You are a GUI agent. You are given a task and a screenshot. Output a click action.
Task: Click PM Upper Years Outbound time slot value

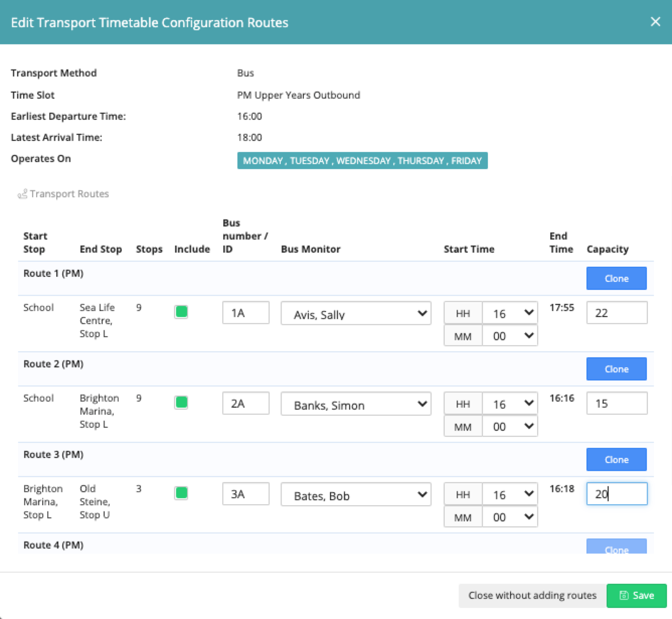click(x=298, y=95)
